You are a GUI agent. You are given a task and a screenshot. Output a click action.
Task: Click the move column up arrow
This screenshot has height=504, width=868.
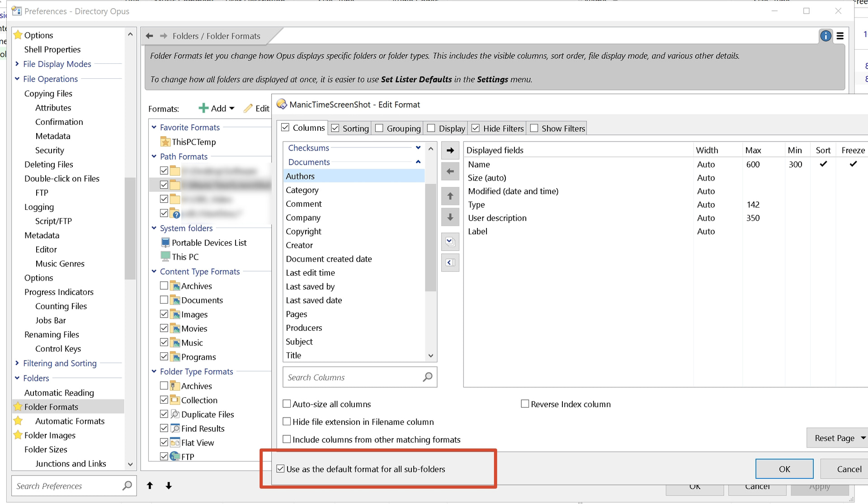tap(450, 196)
